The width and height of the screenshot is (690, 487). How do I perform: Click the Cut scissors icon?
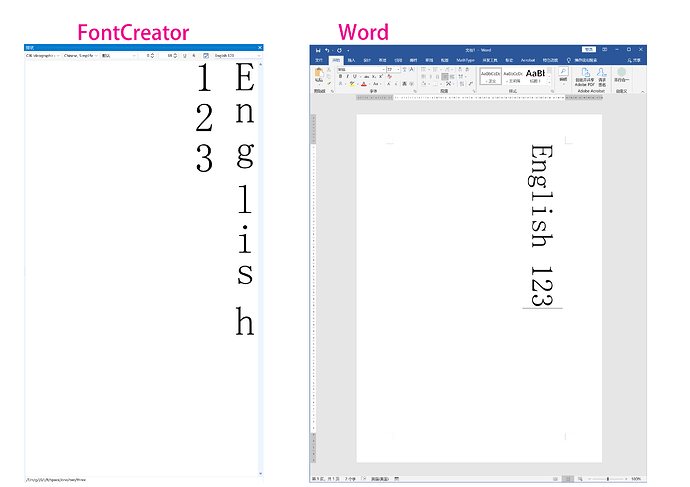tap(329, 70)
